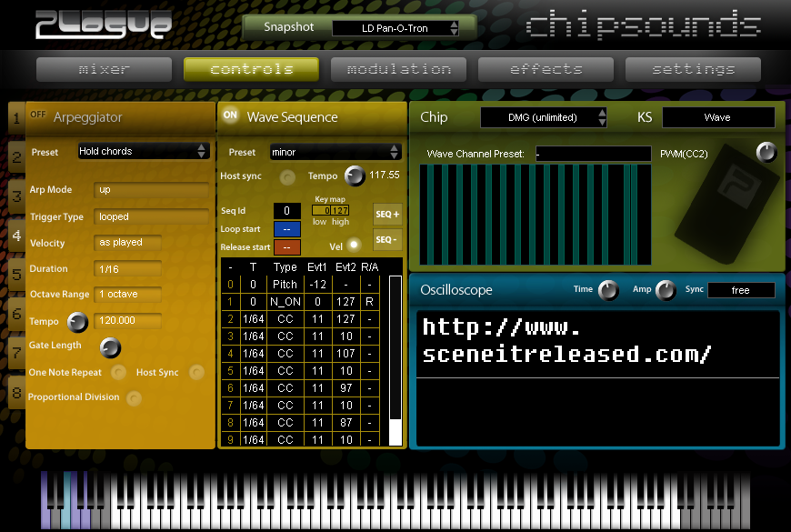Open Trigger Type field showing looped

pyautogui.click(x=151, y=216)
